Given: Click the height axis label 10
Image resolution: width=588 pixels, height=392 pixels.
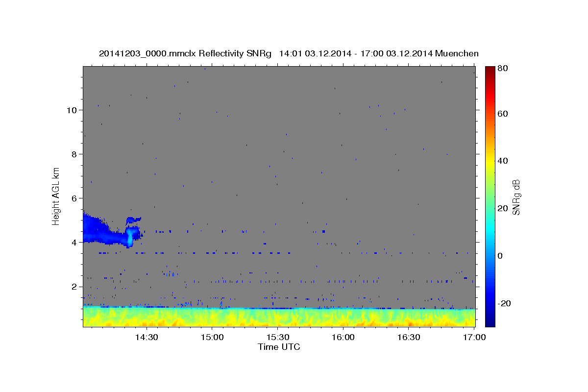Looking at the screenshot, I should [71, 110].
